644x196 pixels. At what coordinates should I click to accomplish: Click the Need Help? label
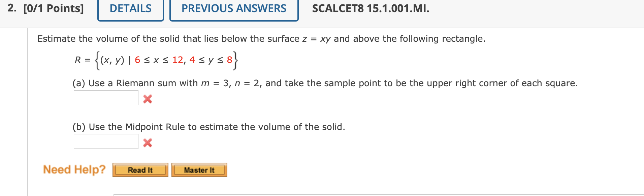coord(74,169)
